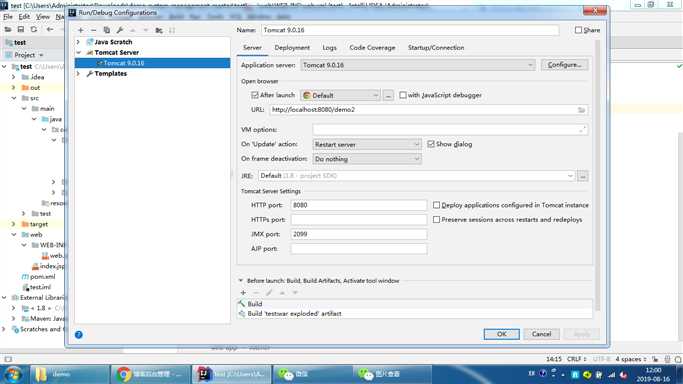The height and width of the screenshot is (384, 683).
Task: Move configuration into folder icon
Action: pos(159,30)
